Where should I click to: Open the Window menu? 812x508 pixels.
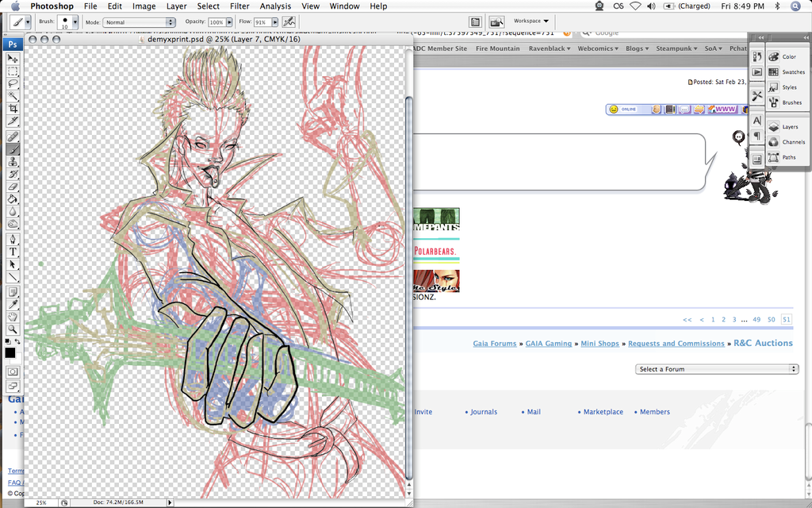pyautogui.click(x=344, y=6)
